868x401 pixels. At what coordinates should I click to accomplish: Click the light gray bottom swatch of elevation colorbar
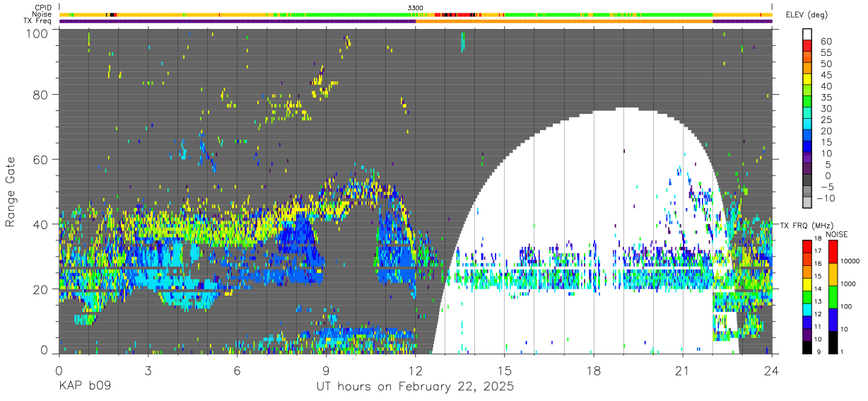pyautogui.click(x=807, y=202)
